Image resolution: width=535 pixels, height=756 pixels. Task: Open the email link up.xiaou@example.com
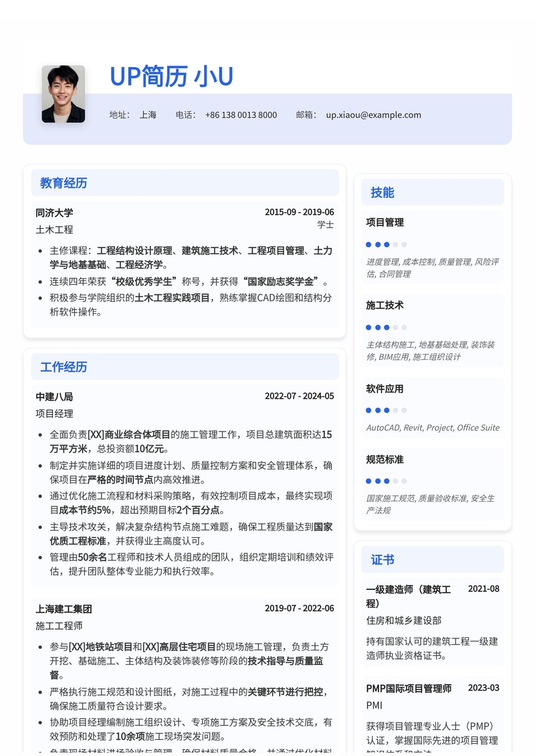[372, 115]
